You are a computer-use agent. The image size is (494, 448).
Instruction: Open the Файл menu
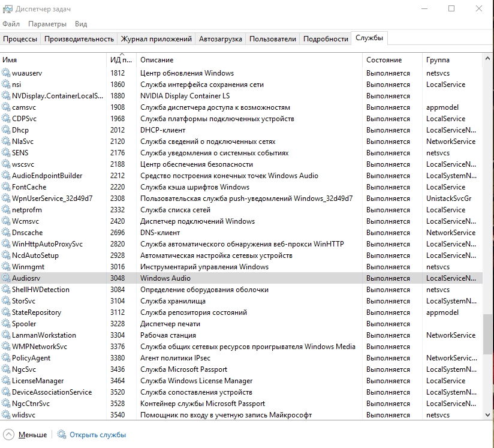coord(11,24)
